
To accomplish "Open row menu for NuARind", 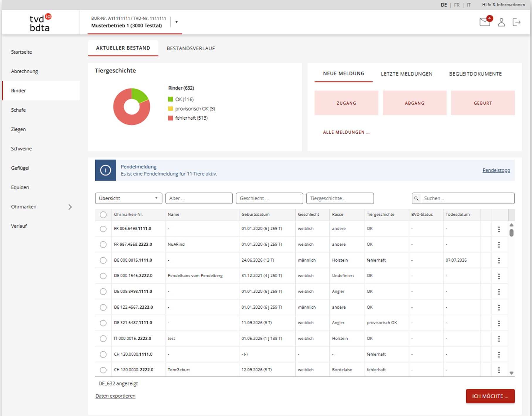I will (x=499, y=244).
